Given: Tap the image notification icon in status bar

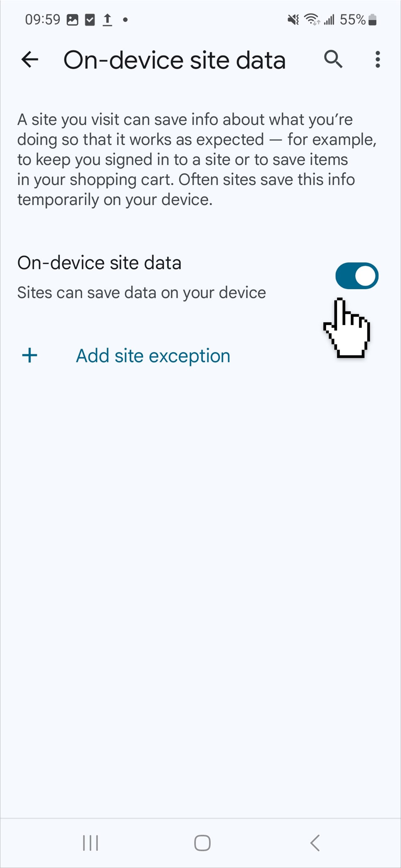Looking at the screenshot, I should 72,20.
